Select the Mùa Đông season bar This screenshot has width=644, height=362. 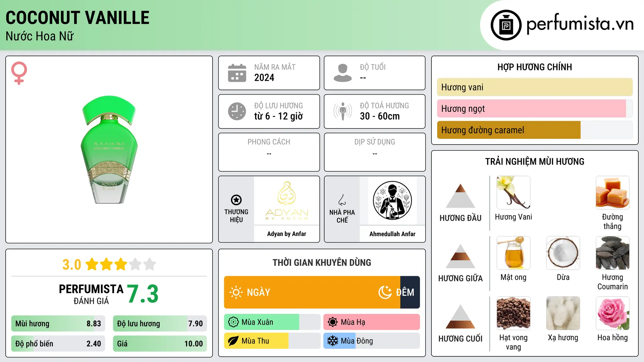pos(372,341)
